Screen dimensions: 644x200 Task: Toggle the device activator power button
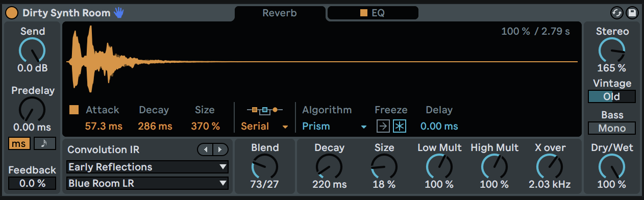pyautogui.click(x=12, y=13)
